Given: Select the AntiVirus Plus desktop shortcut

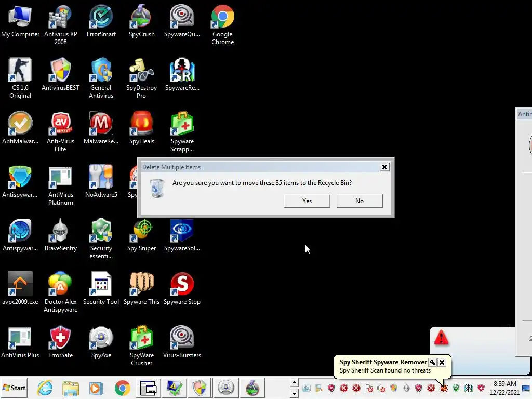Looking at the screenshot, I should 20,343.
